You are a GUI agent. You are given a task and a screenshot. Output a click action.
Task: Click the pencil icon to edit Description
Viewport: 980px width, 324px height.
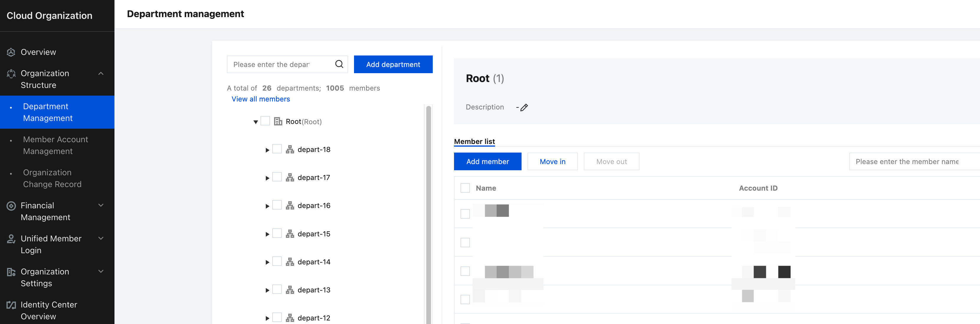(x=524, y=107)
